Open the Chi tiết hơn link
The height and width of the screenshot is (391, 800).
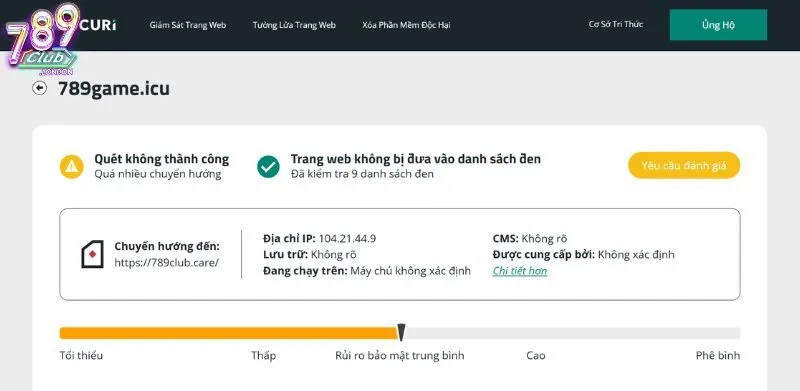point(520,271)
